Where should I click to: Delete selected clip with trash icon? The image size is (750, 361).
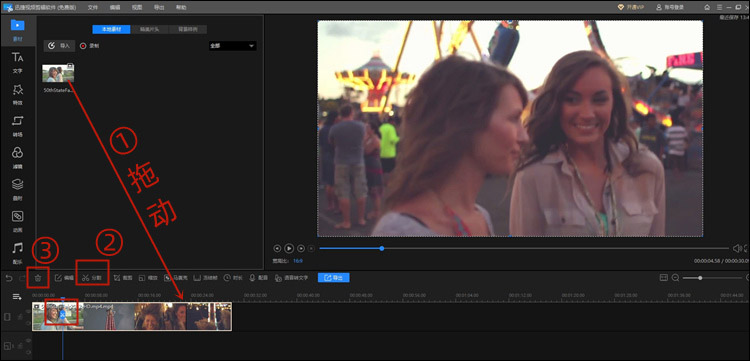[38, 278]
